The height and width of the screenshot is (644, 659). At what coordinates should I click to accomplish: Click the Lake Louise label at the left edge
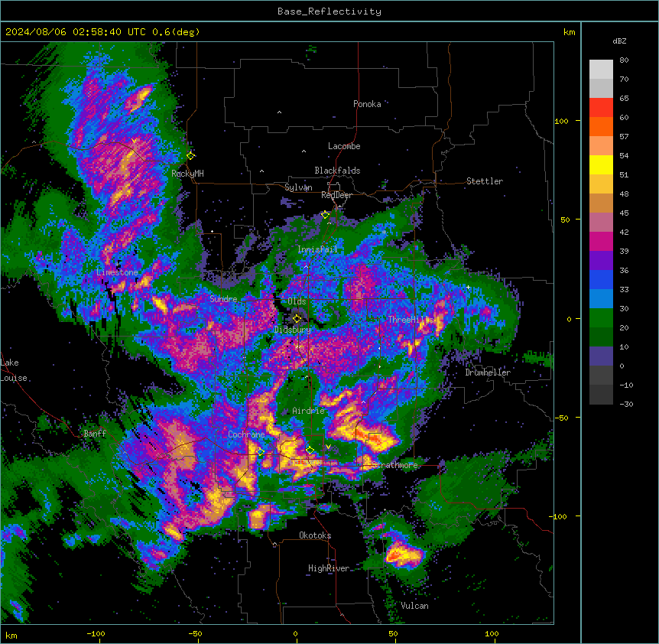click(14, 370)
